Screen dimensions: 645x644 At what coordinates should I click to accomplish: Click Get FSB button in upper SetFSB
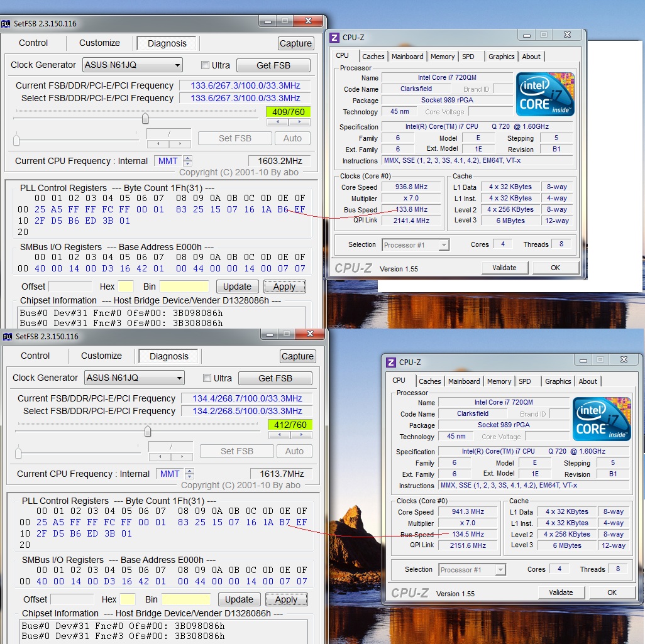(273, 65)
